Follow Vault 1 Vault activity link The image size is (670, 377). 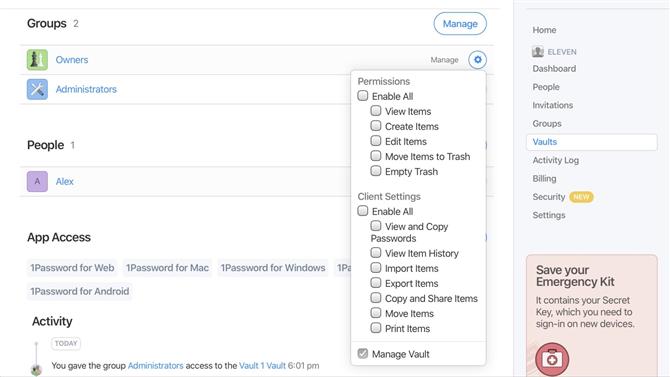point(262,365)
